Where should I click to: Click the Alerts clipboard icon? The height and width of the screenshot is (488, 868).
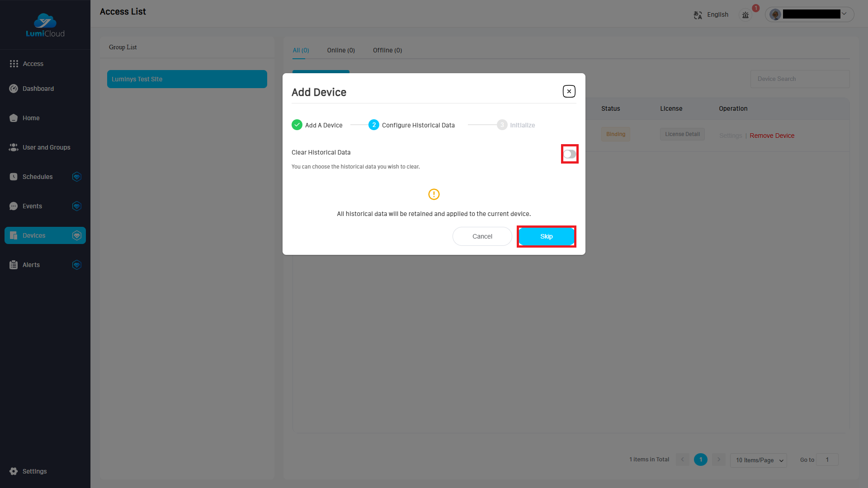click(x=14, y=265)
